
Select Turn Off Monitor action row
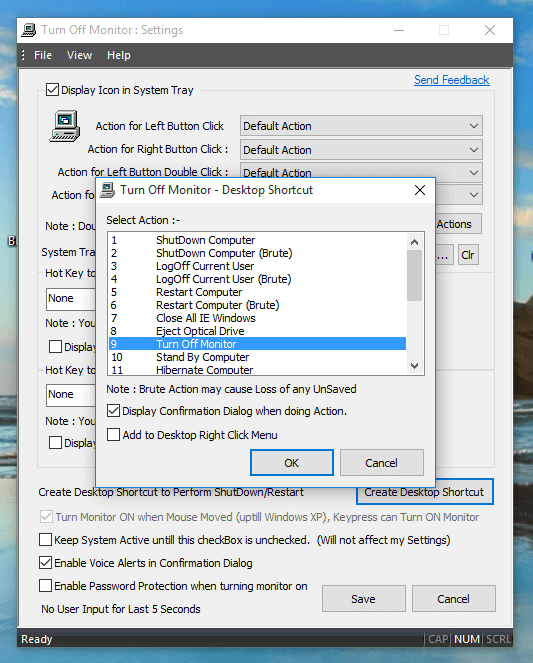point(257,344)
